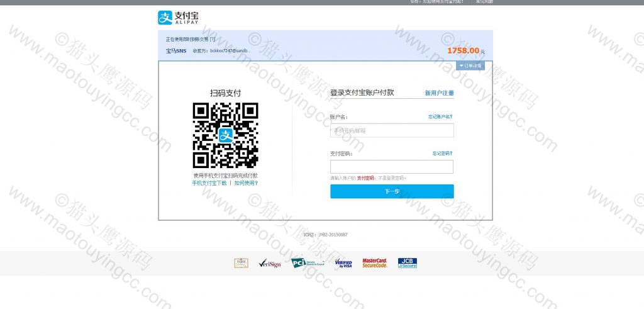Open the 新用户注册 registration link
The height and width of the screenshot is (309, 644).
click(439, 93)
